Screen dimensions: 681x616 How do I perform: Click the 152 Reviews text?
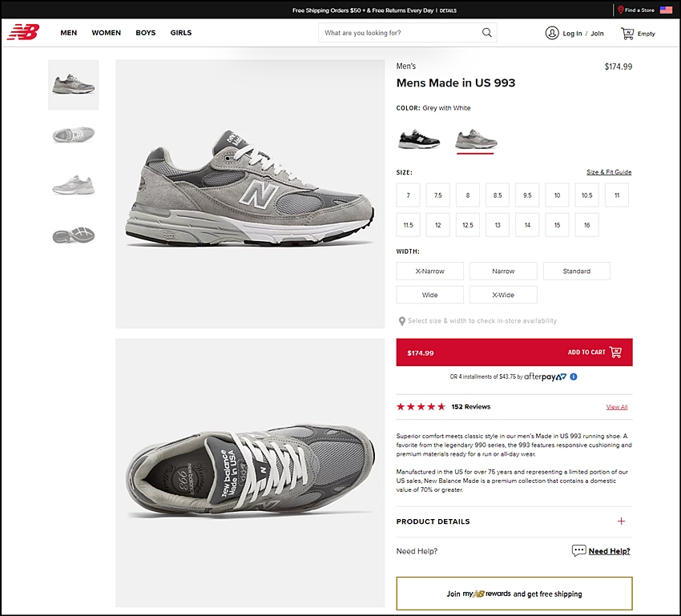(471, 407)
